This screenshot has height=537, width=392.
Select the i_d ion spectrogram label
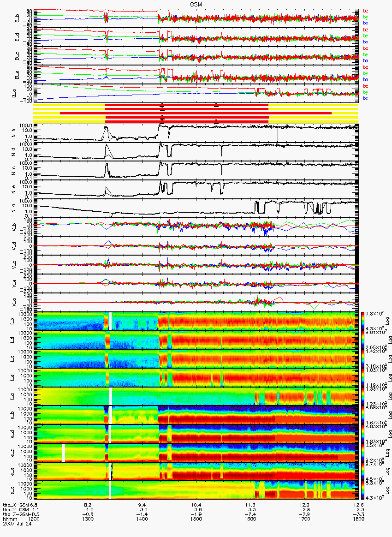click(x=12, y=340)
